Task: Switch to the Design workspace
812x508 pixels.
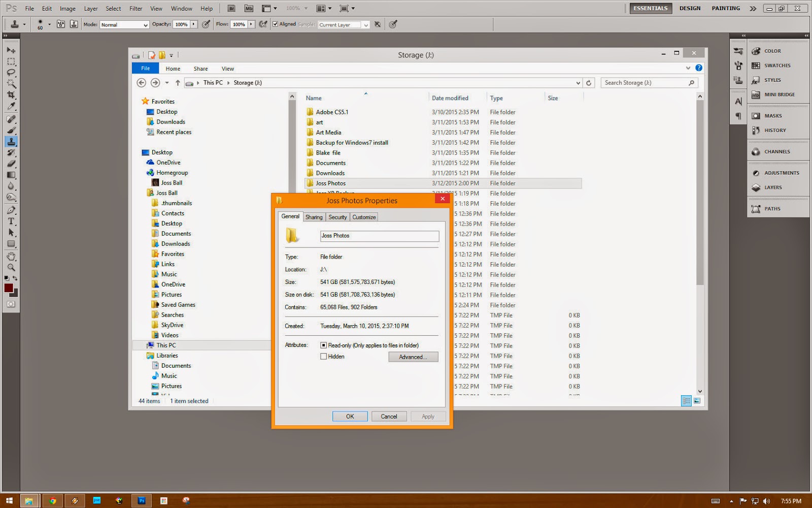Action: tap(690, 9)
